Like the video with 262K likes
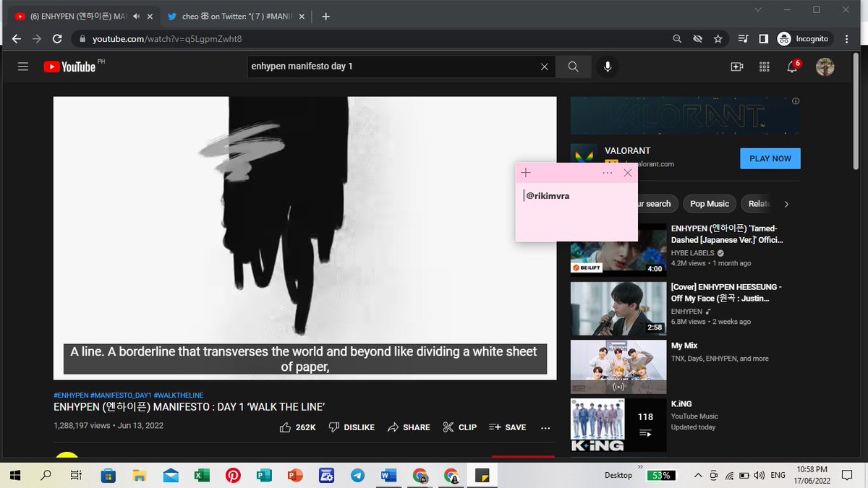868x488 pixels. (298, 427)
